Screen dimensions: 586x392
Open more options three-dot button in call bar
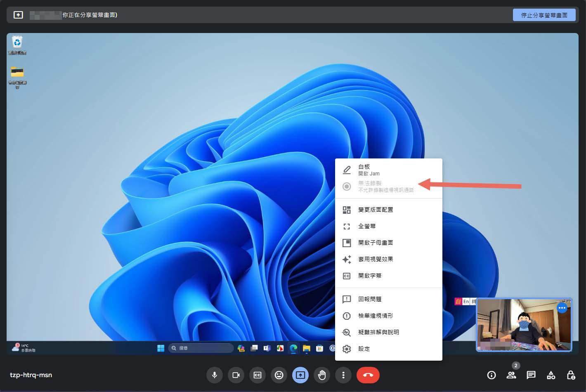tap(343, 375)
